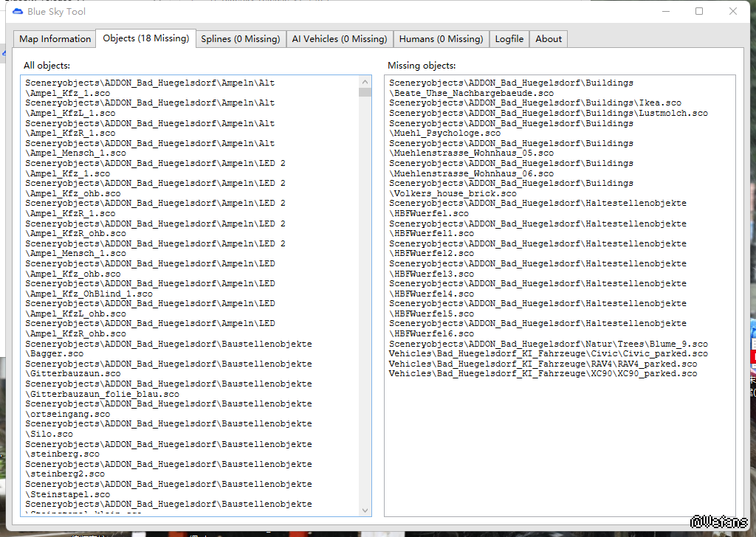The width and height of the screenshot is (756, 537).
Task: Select missing \HBFWuerfel1.sco entry
Action: (x=537, y=228)
